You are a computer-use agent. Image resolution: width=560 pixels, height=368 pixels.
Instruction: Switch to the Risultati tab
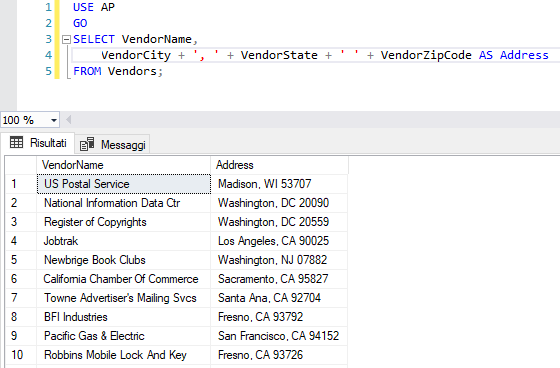tap(38, 143)
